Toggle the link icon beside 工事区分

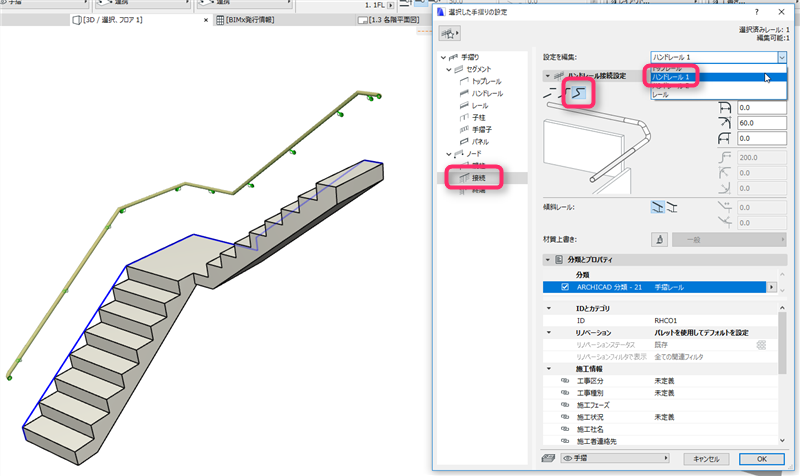click(565, 381)
